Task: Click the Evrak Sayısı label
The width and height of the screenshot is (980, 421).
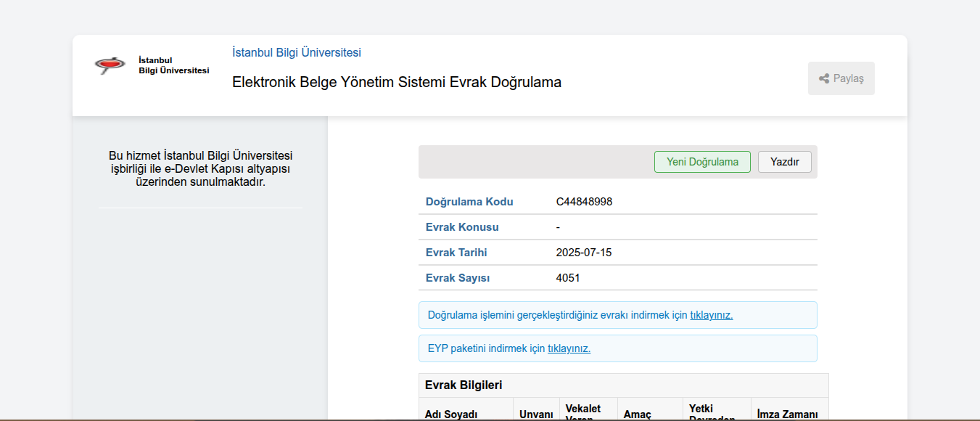Action: pos(458,278)
